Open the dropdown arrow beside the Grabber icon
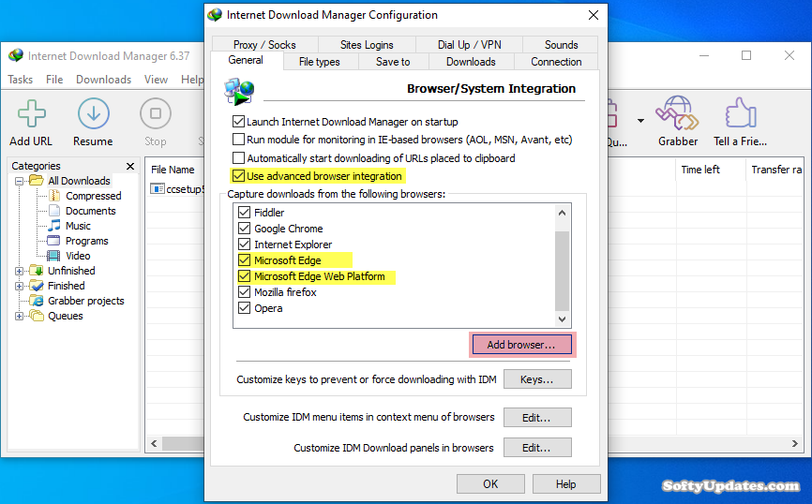This screenshot has width=812, height=504. click(640, 121)
